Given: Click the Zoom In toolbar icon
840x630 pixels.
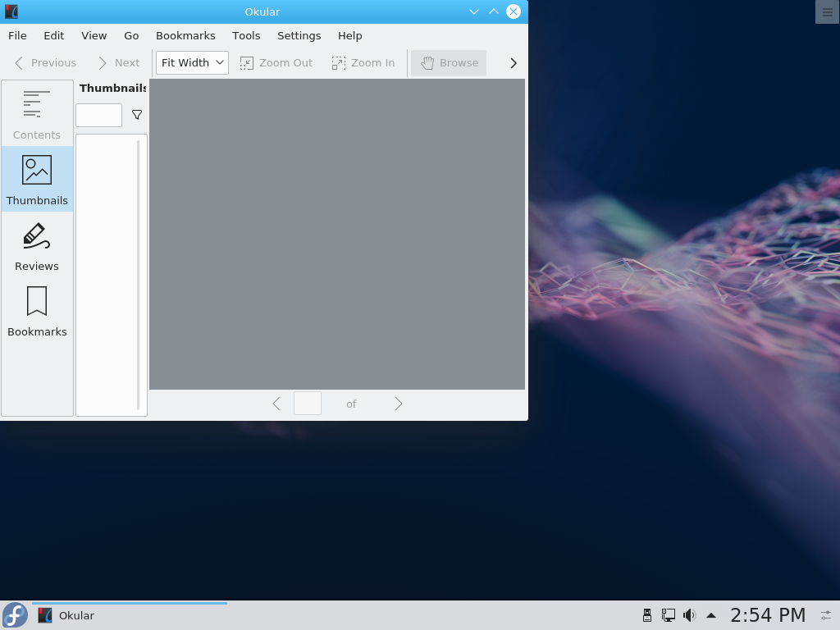Looking at the screenshot, I should (x=363, y=63).
